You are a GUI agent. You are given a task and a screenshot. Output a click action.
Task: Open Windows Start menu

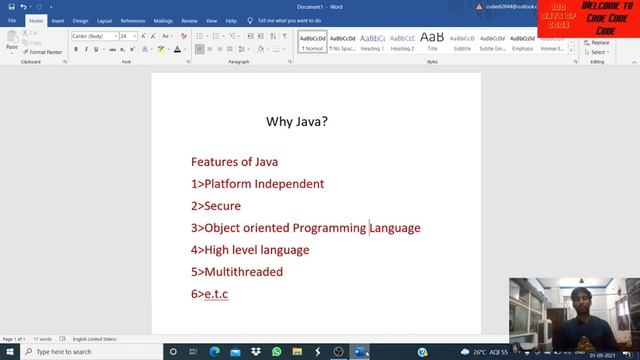(10, 351)
